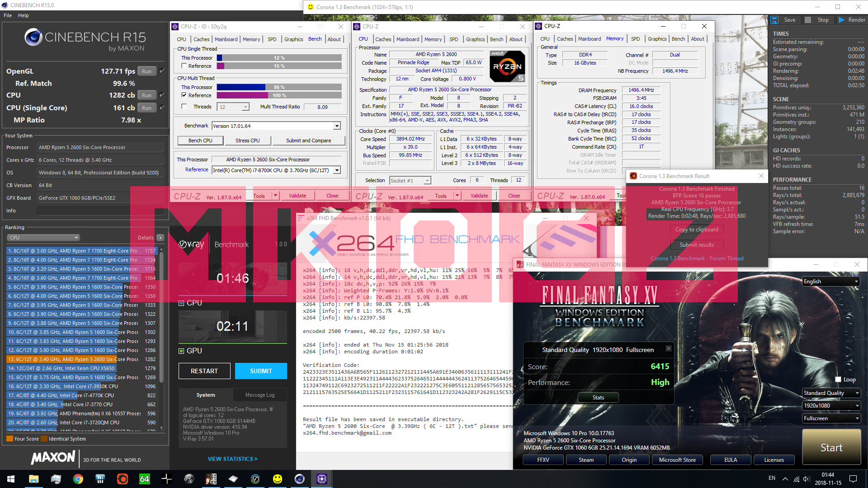This screenshot has width=868, height=488.
Task: Show hidden system tray icons
Action: (785, 479)
